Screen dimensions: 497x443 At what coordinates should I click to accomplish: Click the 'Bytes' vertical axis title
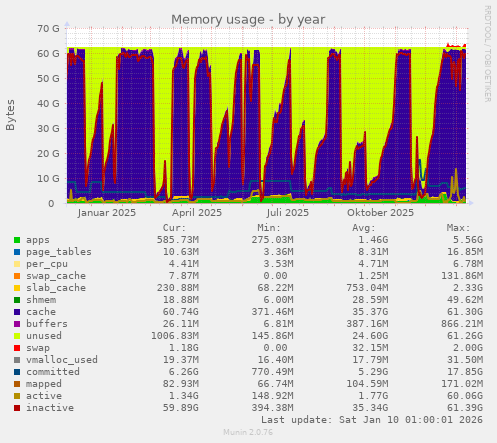click(10, 115)
